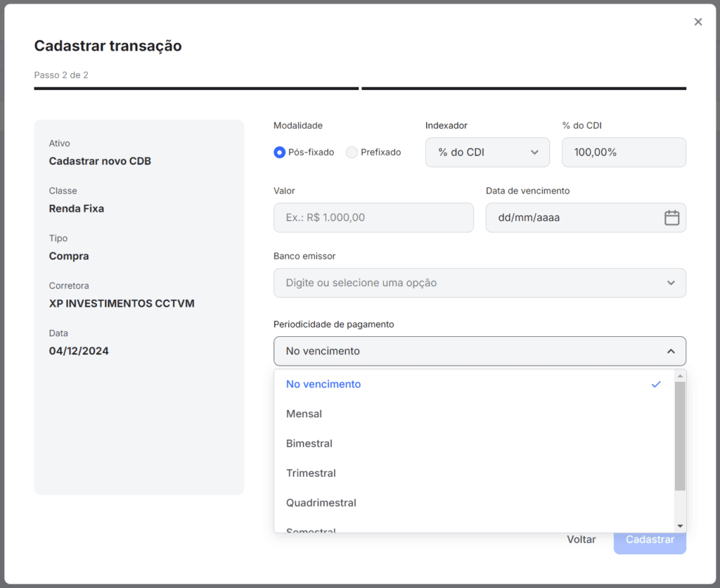Click the dropdown list scrollbar thumb
720x588 pixels.
click(x=679, y=436)
